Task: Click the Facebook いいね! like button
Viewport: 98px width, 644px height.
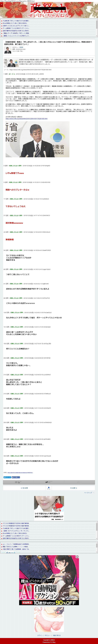Action: pos(16,477)
